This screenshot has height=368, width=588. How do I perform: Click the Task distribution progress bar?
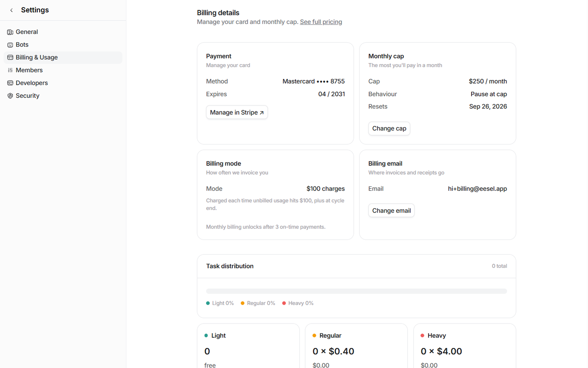(x=356, y=291)
